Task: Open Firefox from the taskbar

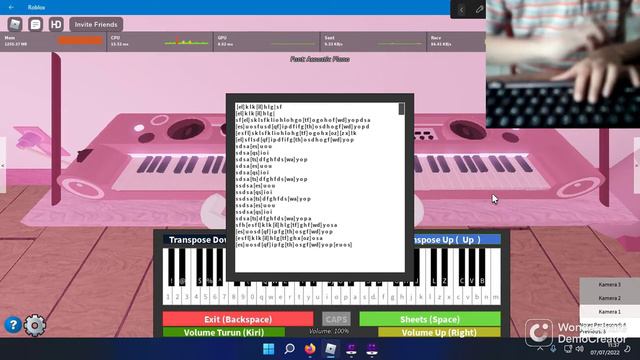Action: [310, 349]
